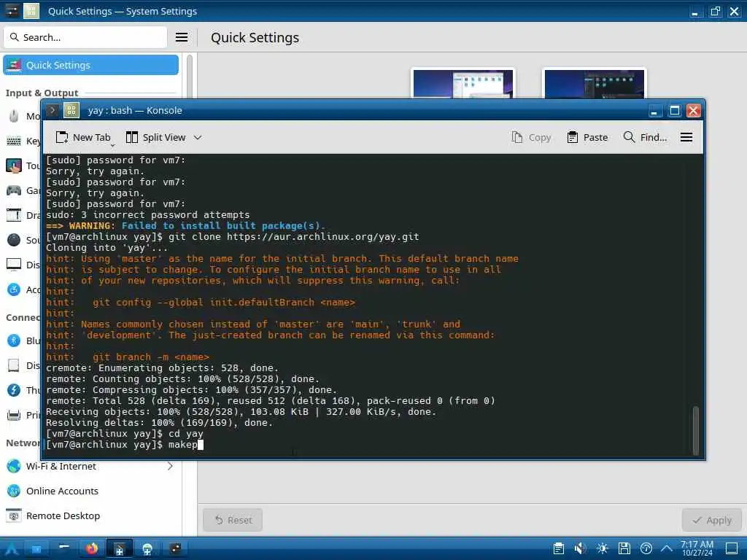This screenshot has height=560, width=747.
Task: Open Online Accounts settings
Action: [90, 491]
